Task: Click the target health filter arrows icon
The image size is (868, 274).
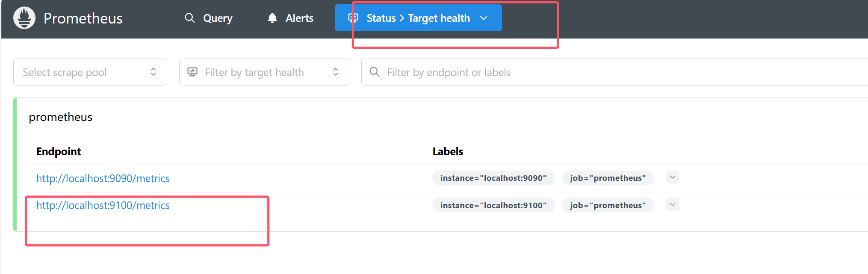Action: pos(336,72)
